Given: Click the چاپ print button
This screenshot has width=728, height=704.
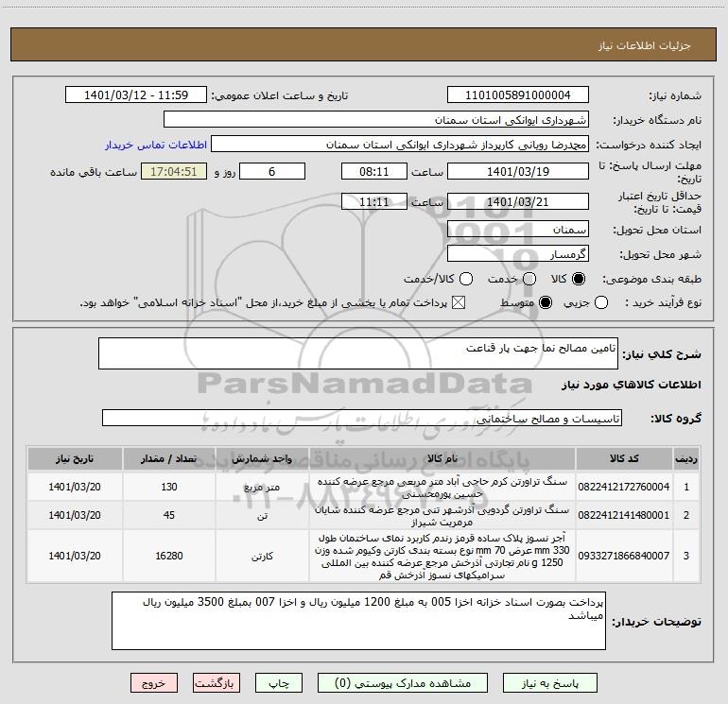Looking at the screenshot, I should click(x=279, y=683).
